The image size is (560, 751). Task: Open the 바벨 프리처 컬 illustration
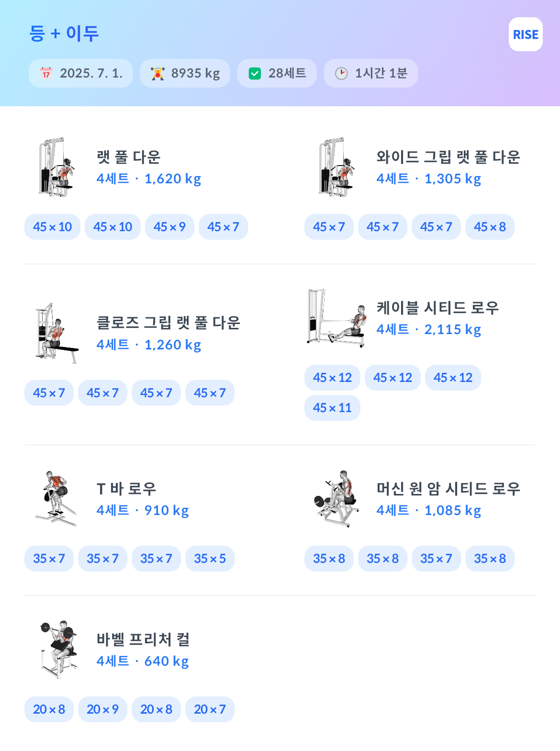tap(58, 650)
